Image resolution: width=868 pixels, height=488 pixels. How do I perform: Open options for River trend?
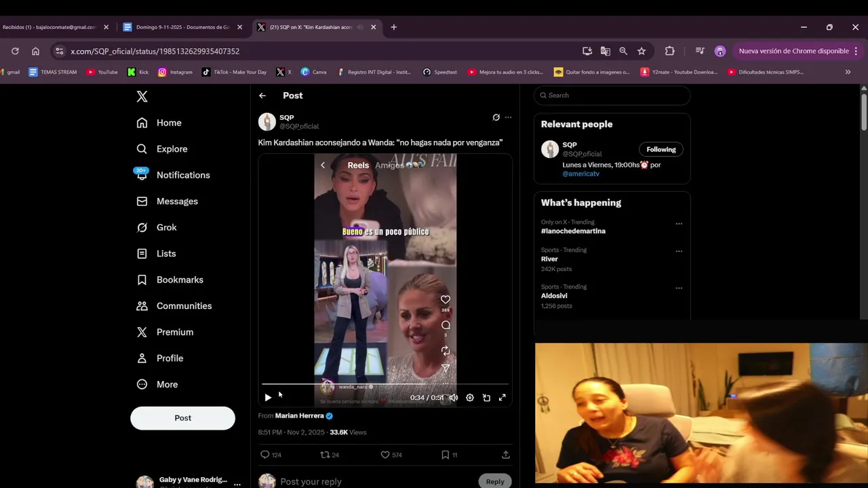[679, 251]
